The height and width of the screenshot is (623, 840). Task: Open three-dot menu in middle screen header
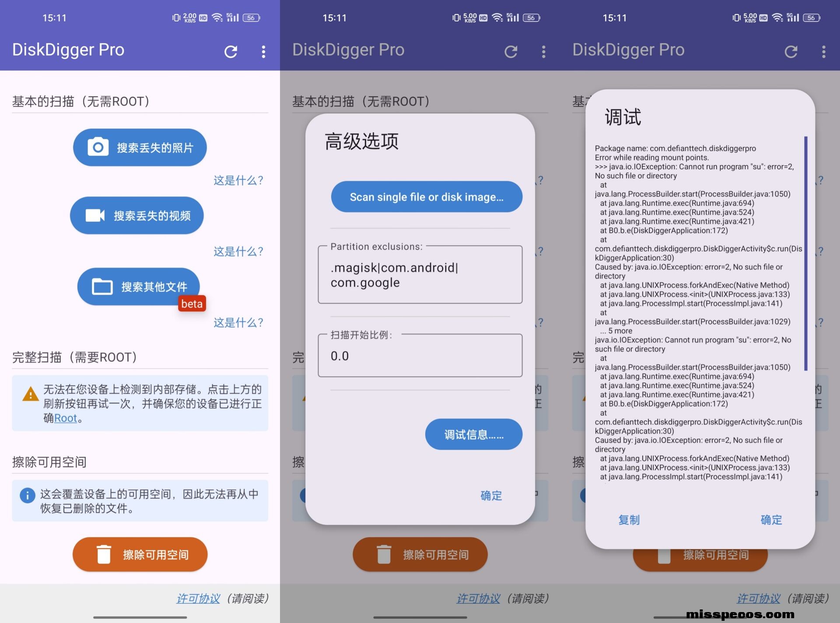coord(543,52)
